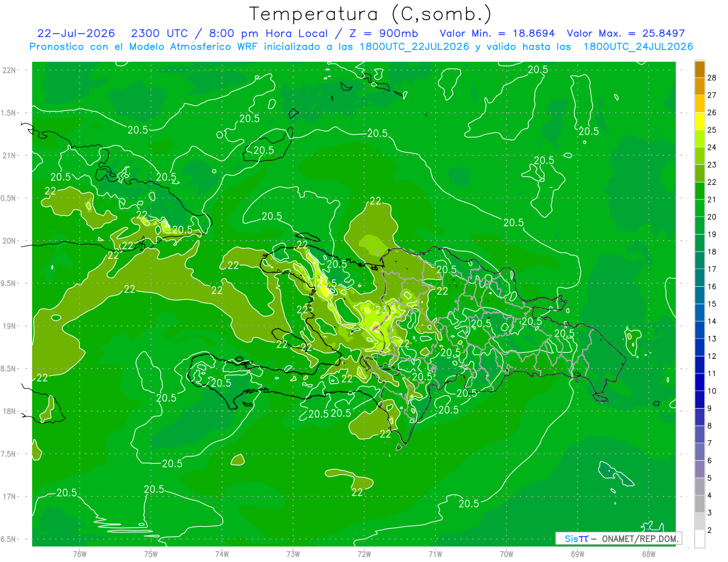Click the '76W' longitude axis label
This screenshot has width=728, height=562.
79,554
